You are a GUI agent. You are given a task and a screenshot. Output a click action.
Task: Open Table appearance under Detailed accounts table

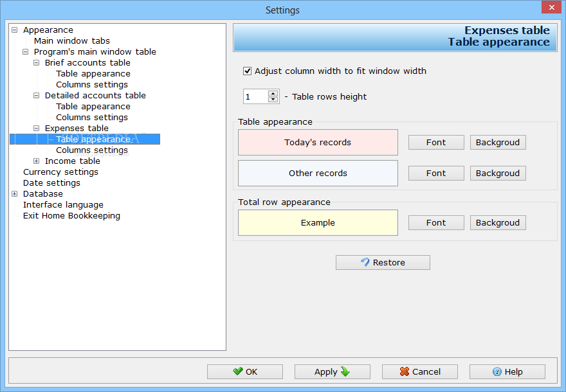click(x=93, y=107)
